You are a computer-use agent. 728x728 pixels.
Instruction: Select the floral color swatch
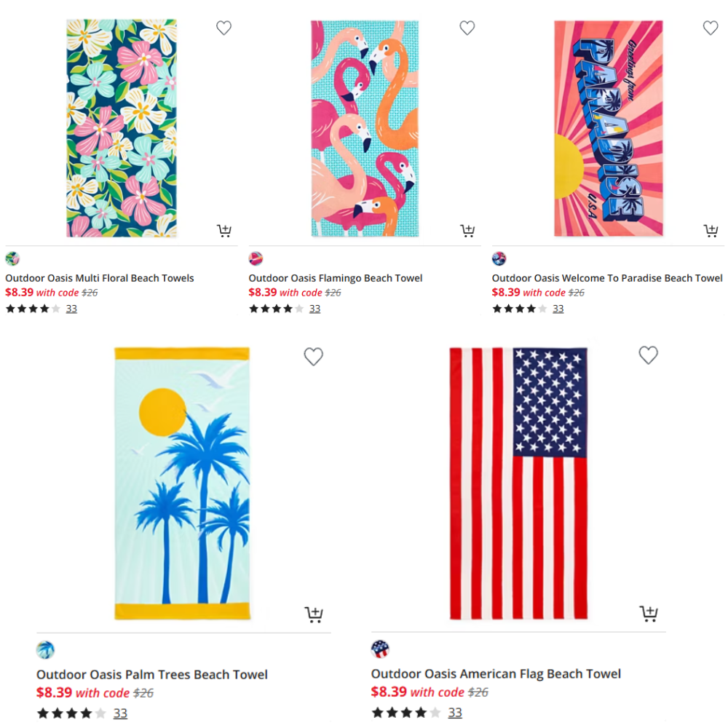[12, 258]
